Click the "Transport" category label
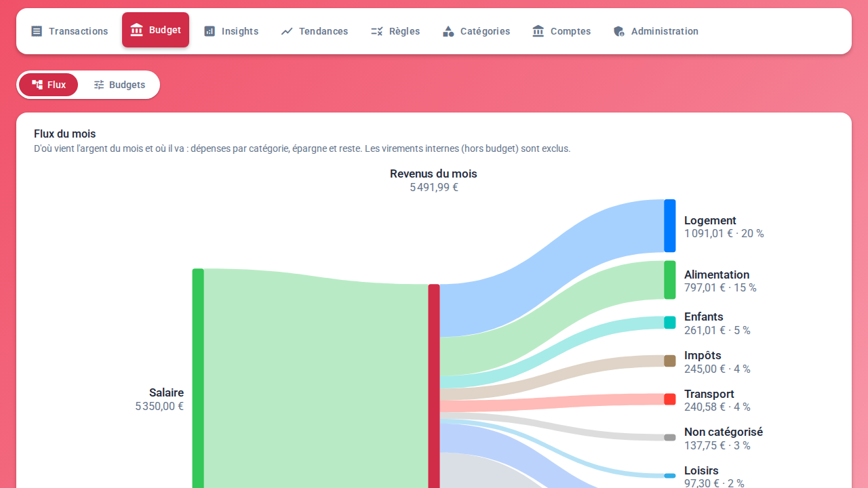Image resolution: width=868 pixels, height=488 pixels. coord(709,394)
